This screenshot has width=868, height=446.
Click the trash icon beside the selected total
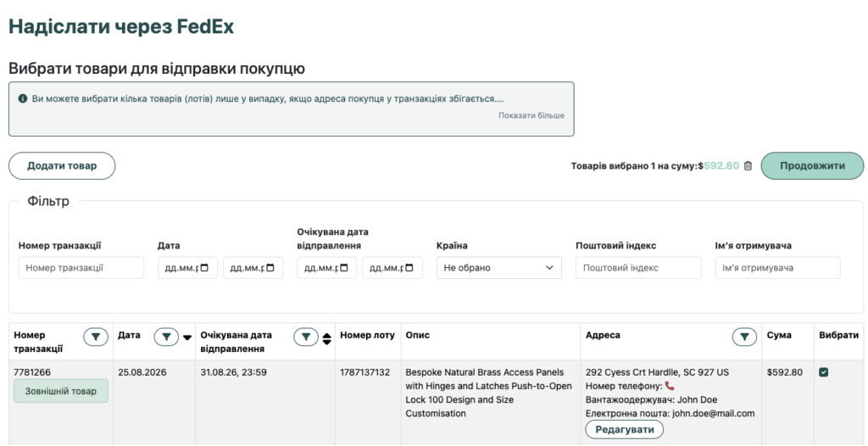(748, 165)
